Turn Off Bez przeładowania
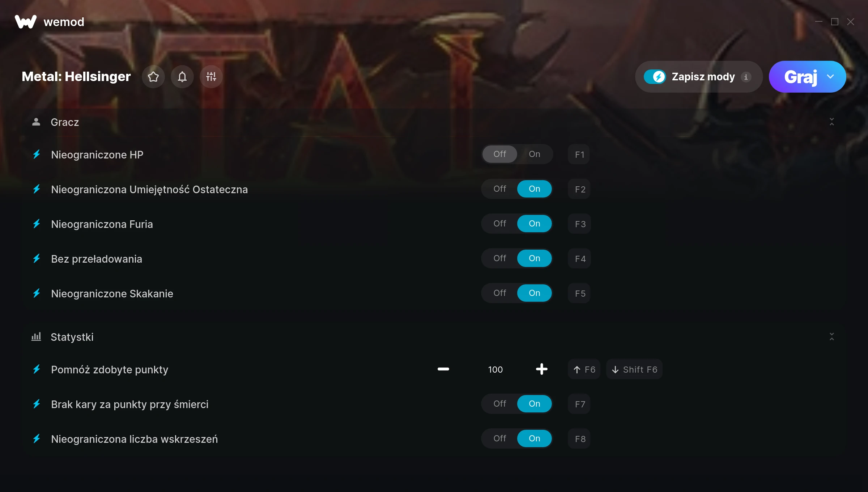 (500, 258)
